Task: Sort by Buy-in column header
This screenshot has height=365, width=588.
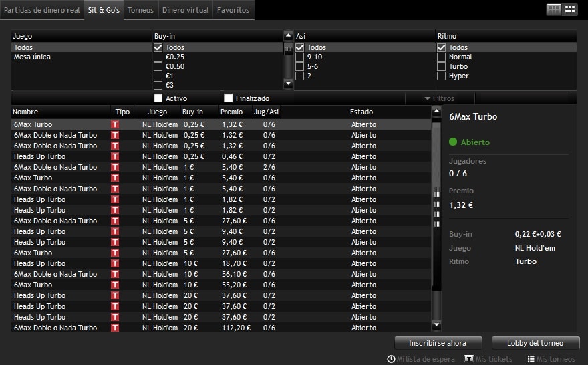Action: coord(200,112)
